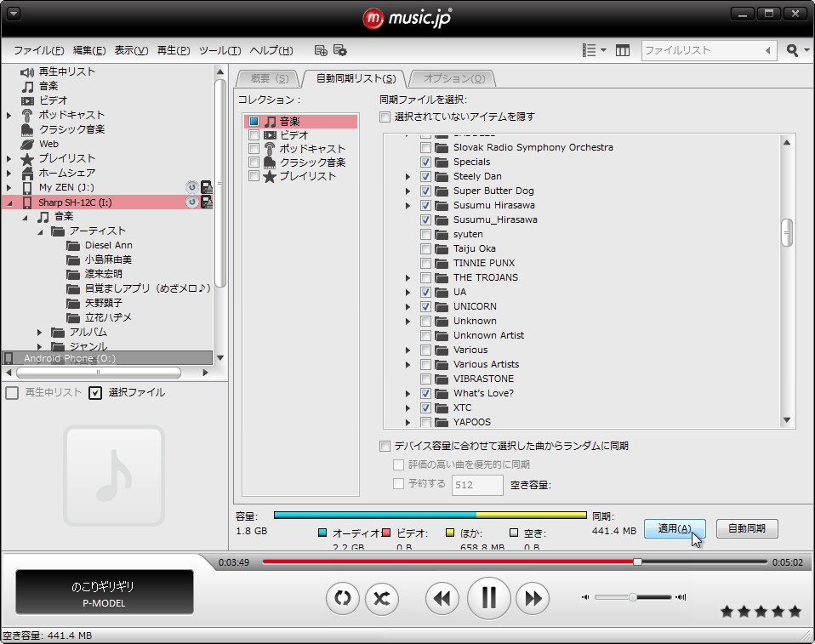Image resolution: width=815 pixels, height=644 pixels.
Task: Click the 適用(A) button
Action: click(x=675, y=528)
